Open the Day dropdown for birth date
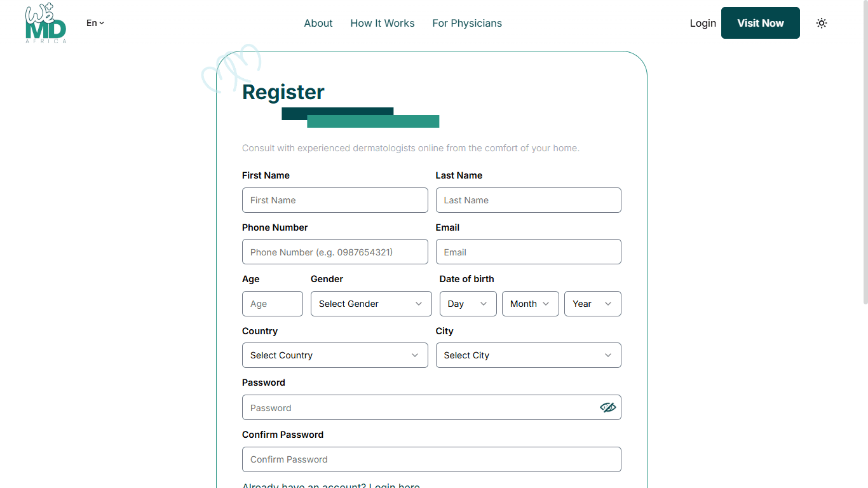Screen dimensions: 868x488 point(468,304)
